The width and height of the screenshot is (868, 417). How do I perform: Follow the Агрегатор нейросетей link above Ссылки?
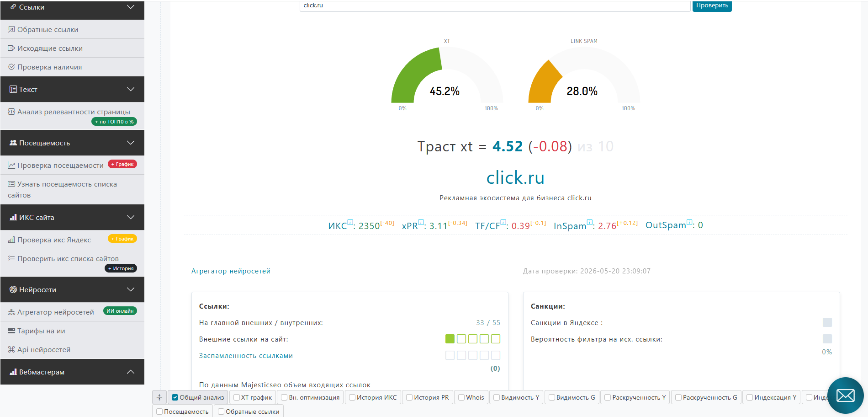click(231, 271)
